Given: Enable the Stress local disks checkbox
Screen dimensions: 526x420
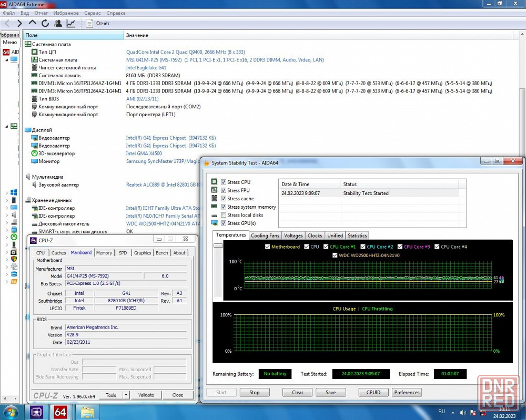Looking at the screenshot, I should (x=224, y=215).
